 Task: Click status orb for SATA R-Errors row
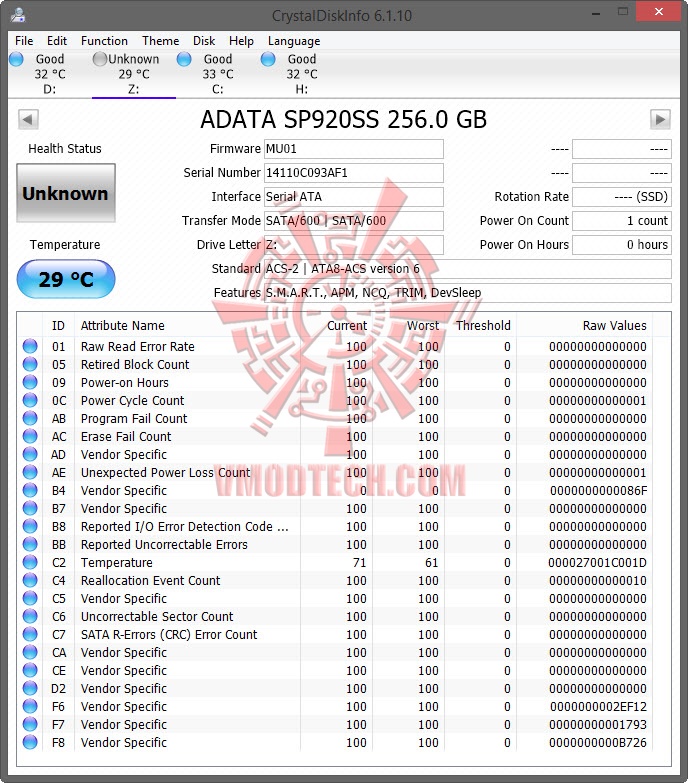point(30,634)
